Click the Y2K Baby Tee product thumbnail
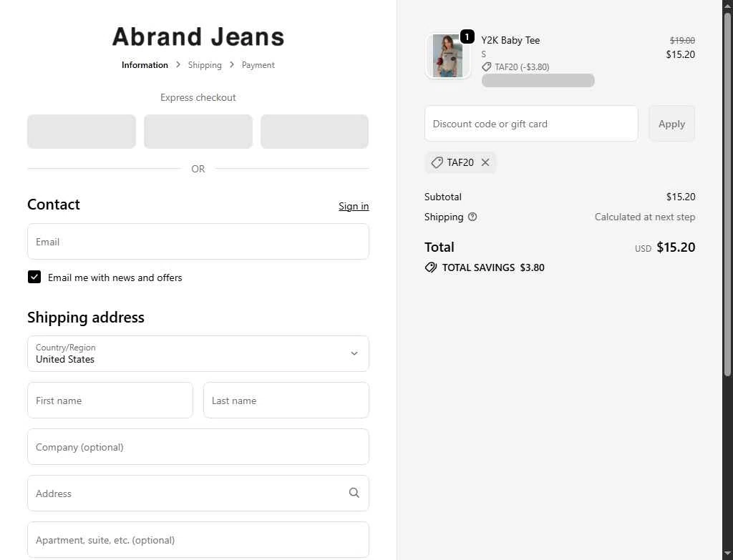Viewport: 733px width, 560px height. (448, 56)
